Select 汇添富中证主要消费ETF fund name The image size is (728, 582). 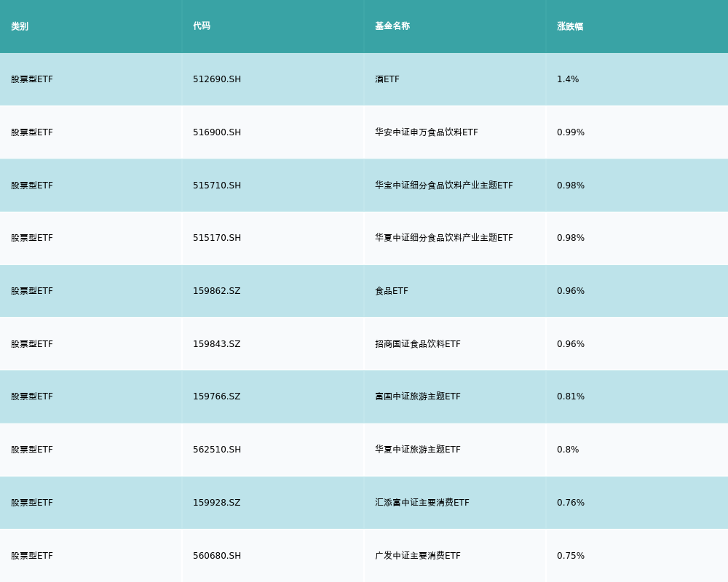click(x=422, y=503)
